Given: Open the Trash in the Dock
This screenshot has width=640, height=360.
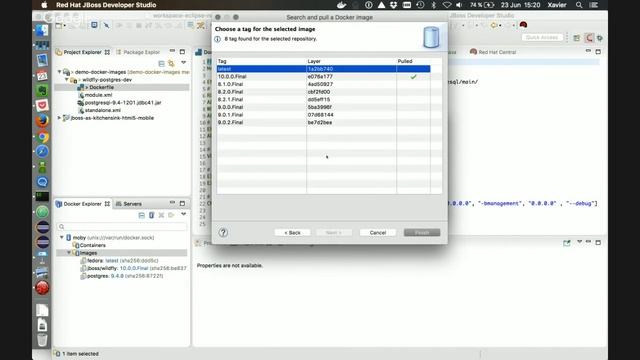Looking at the screenshot, I should tap(42, 340).
